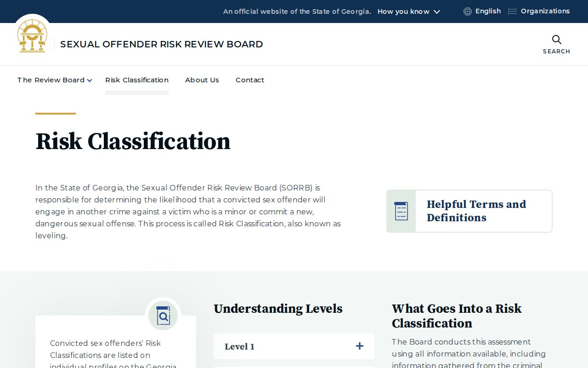Open Helpful Terms and Definitions link
This screenshot has height=368, width=588.
click(469, 211)
